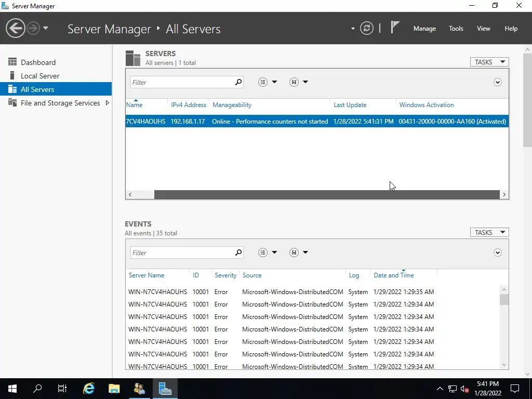Select server row 192.168.1.17
Image resolution: width=532 pixels, height=399 pixels.
(317, 122)
